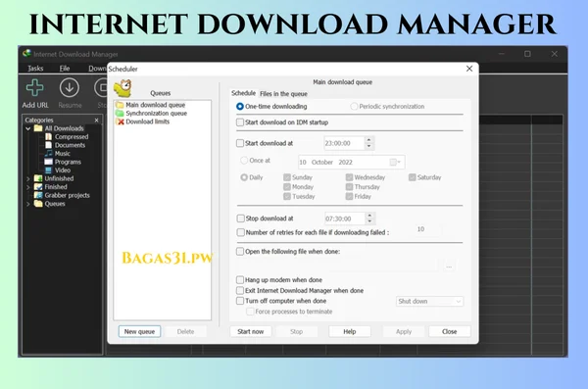Click the Compressed category icon
The image size is (588, 389).
coord(48,137)
